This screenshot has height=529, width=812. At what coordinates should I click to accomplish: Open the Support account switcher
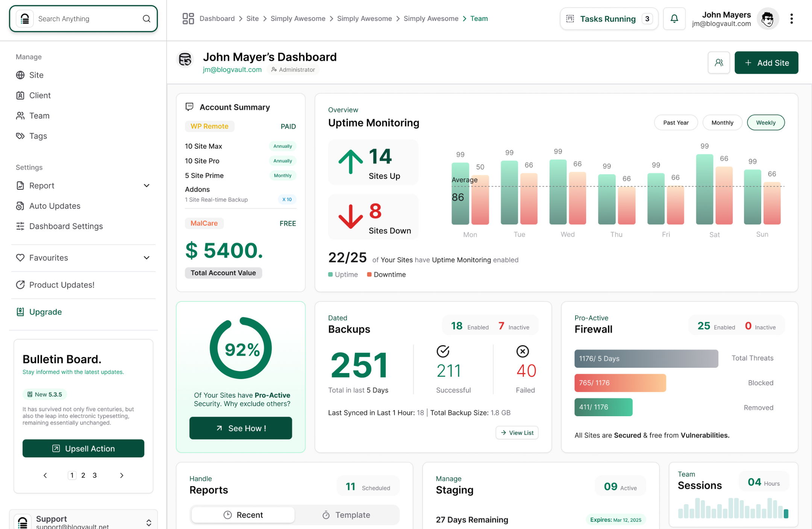pos(148,522)
